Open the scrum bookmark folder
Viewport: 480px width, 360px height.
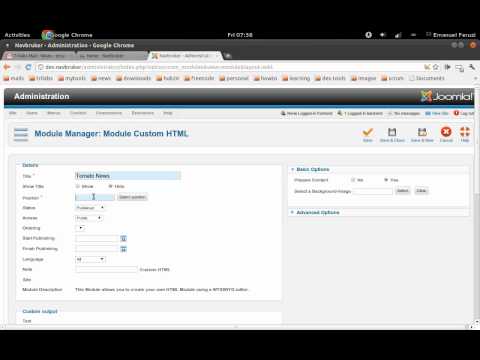coord(393,78)
